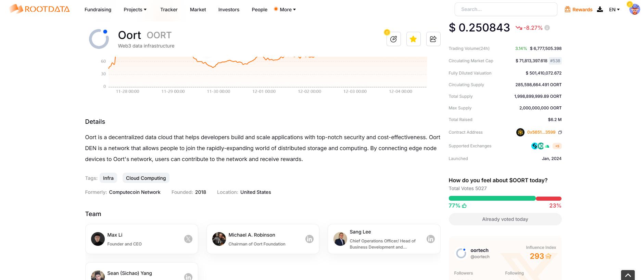
Task: Click the Already voted today button
Action: click(x=505, y=219)
